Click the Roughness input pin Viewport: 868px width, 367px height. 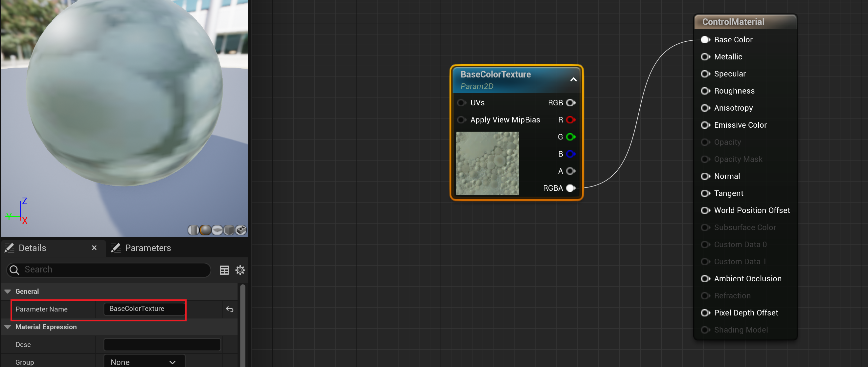pos(705,91)
